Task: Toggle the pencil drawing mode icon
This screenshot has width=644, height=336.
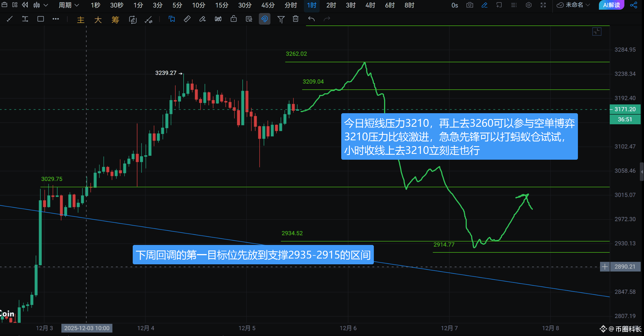Action: coord(484,5)
